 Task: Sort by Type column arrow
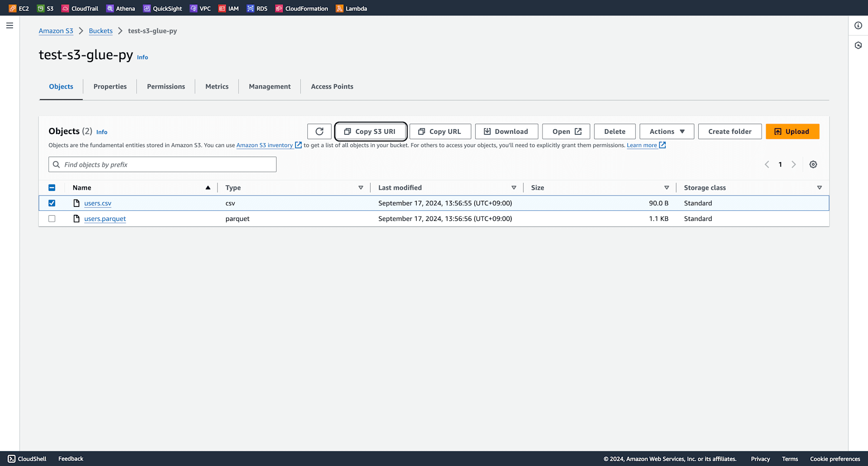click(361, 187)
